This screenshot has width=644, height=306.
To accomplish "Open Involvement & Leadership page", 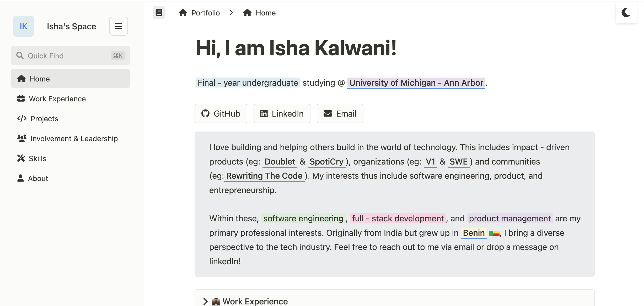I will point(71,138).
